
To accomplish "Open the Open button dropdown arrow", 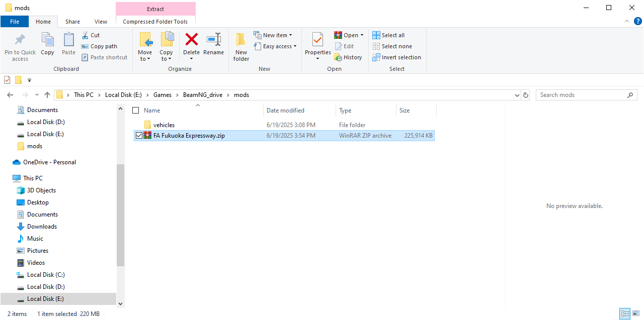I will tap(362, 35).
